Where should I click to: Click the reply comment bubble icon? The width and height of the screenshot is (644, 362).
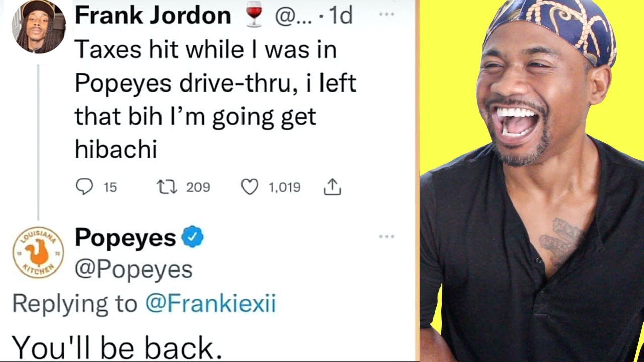pyautogui.click(x=85, y=187)
